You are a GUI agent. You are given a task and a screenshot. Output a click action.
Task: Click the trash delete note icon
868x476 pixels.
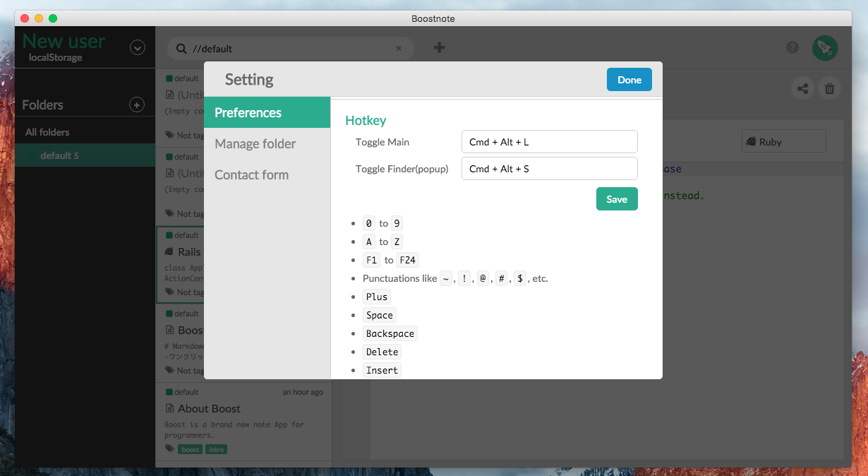coord(830,88)
